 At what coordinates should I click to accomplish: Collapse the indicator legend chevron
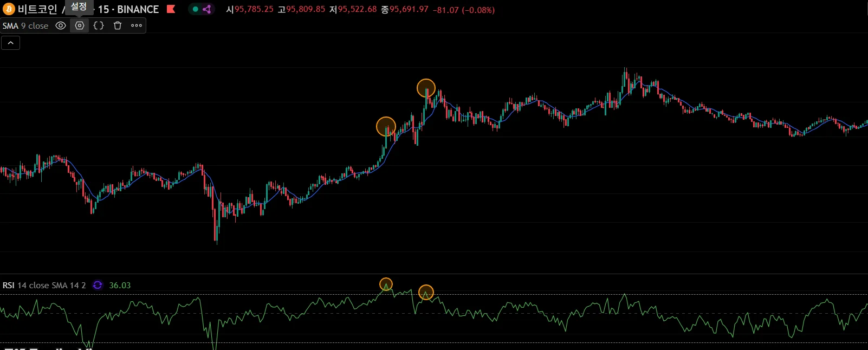tap(11, 43)
